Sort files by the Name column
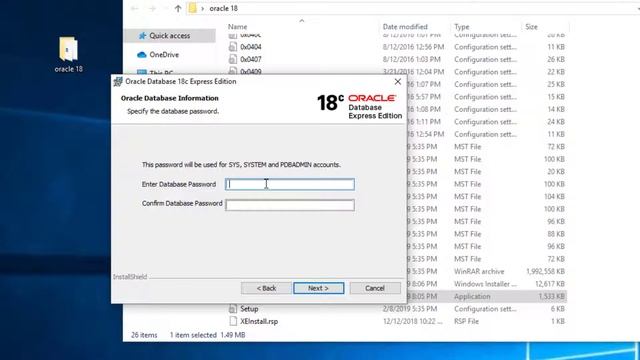Image resolution: width=640 pixels, height=360 pixels. click(x=238, y=27)
